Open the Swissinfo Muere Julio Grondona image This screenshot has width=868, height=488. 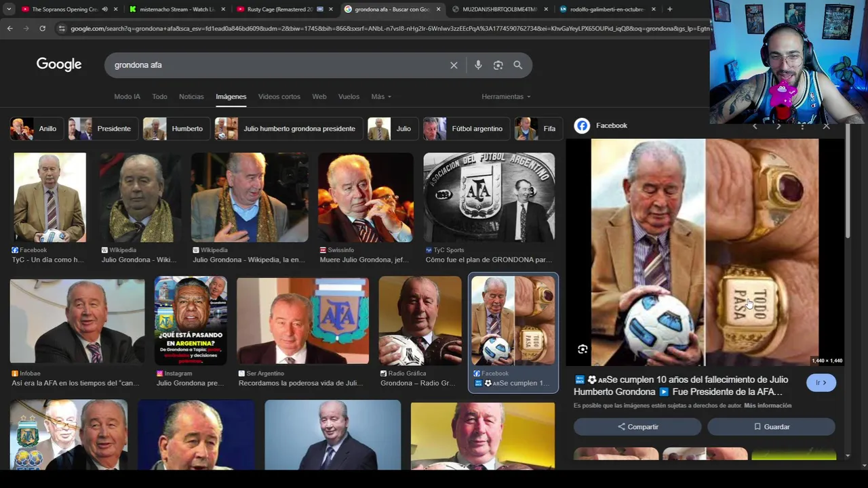(366, 197)
